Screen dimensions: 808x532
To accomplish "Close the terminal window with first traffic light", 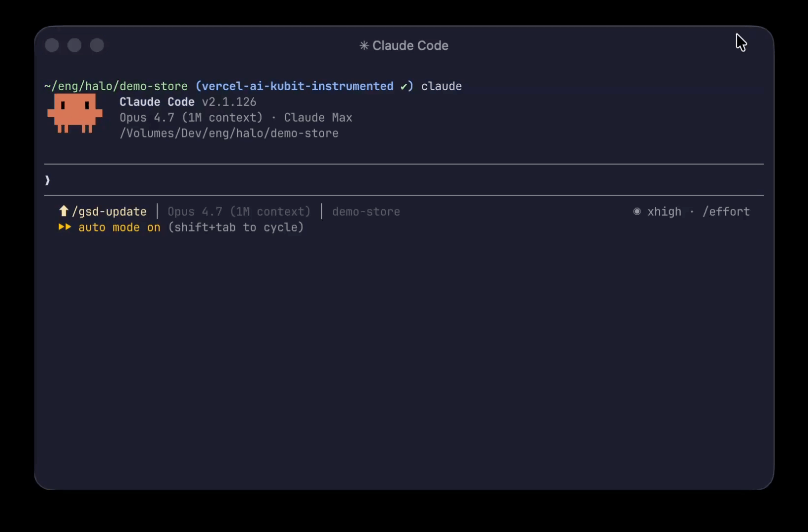I will tap(52, 45).
